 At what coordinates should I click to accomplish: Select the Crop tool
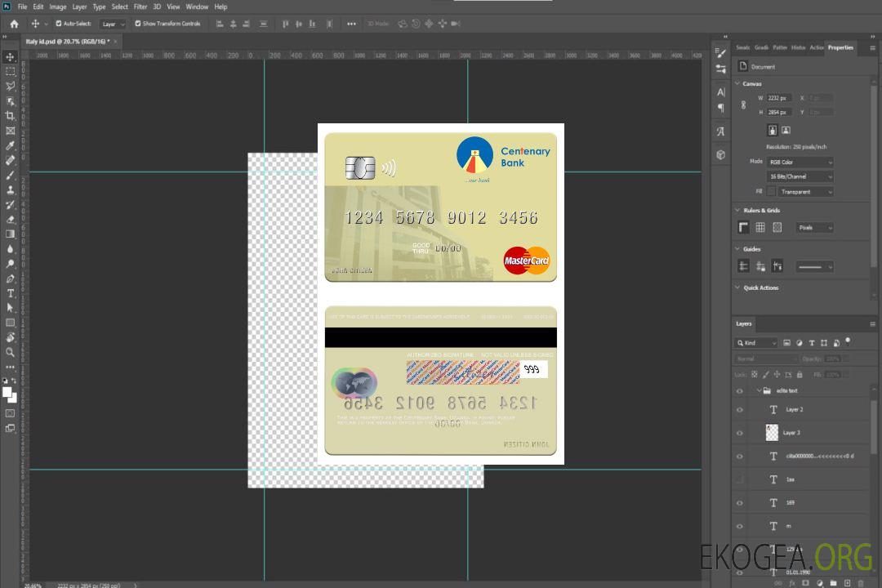[10, 116]
